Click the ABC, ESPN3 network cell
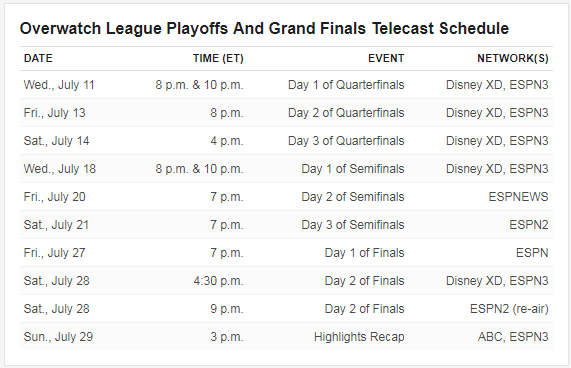The height and width of the screenshot is (368, 571). 513,337
